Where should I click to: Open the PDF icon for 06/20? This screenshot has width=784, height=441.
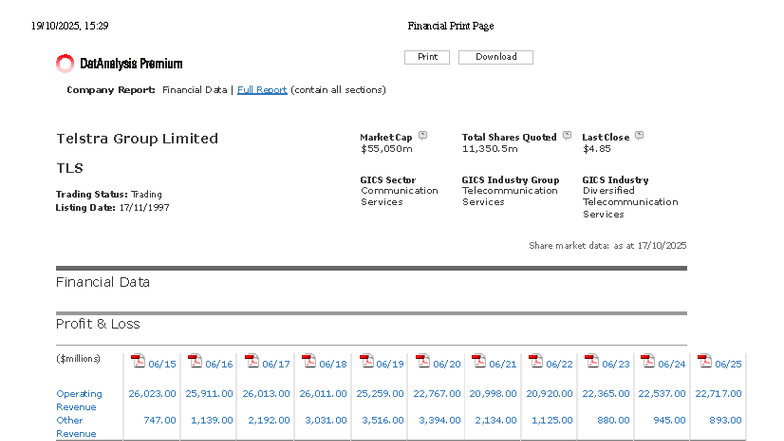click(x=422, y=361)
